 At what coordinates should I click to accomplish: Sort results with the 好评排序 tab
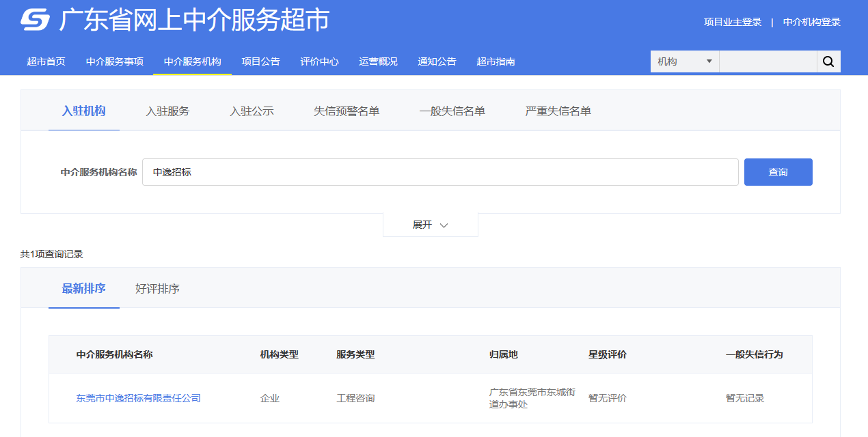point(157,289)
